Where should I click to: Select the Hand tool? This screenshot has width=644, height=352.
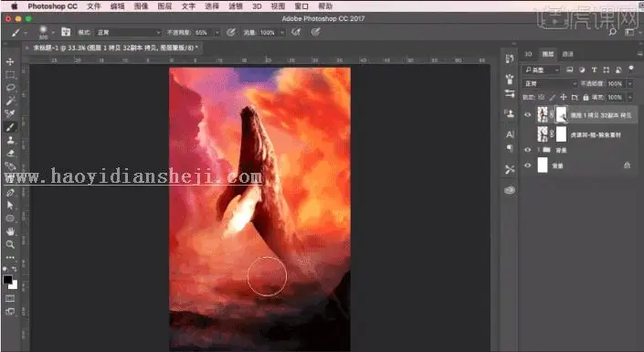(10, 231)
